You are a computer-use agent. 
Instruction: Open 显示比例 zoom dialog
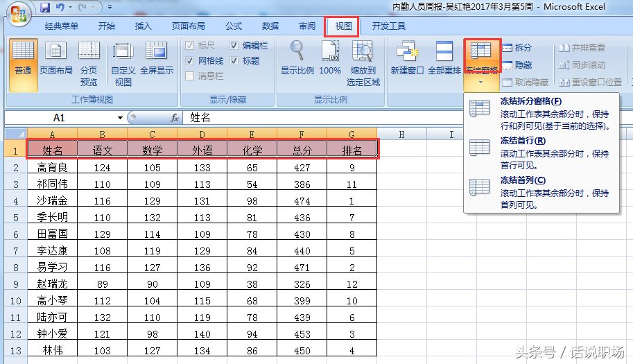pyautogui.click(x=297, y=58)
